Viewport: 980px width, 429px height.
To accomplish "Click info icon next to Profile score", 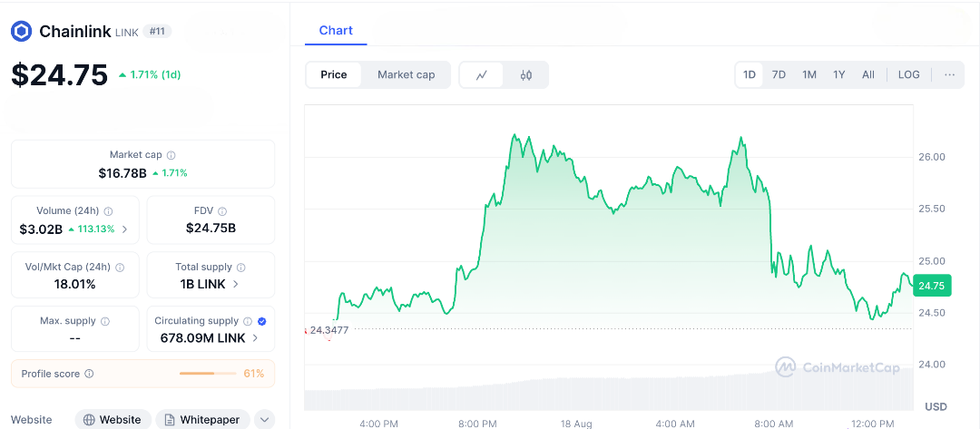I will point(89,374).
